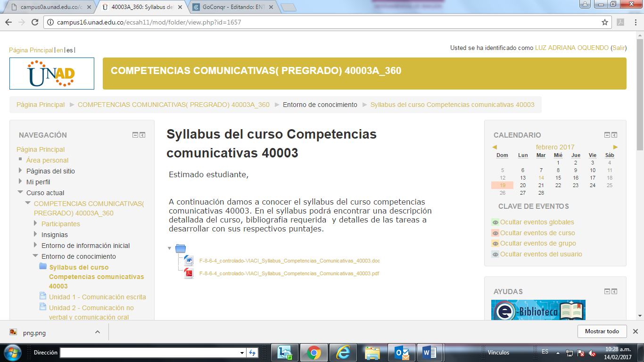Reload the page using the refresh icon
Viewport: 644px width, 362px height.
35,22
